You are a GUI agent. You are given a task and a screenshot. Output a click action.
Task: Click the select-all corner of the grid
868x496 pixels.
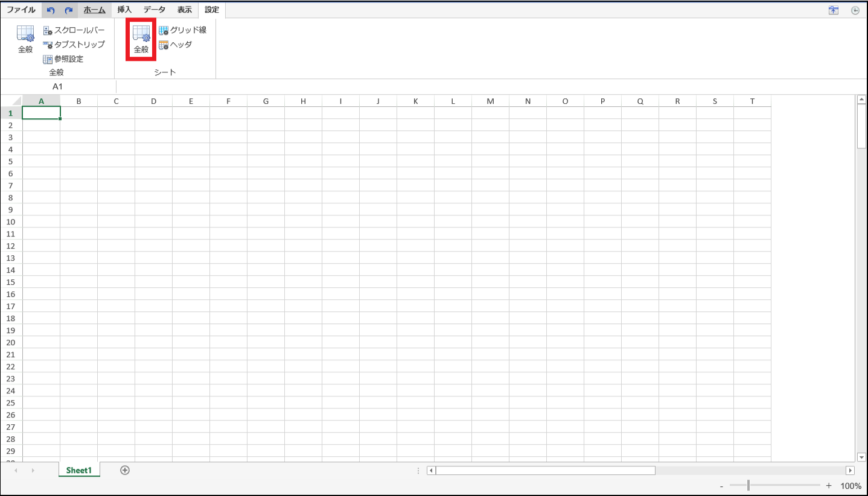tap(11, 101)
